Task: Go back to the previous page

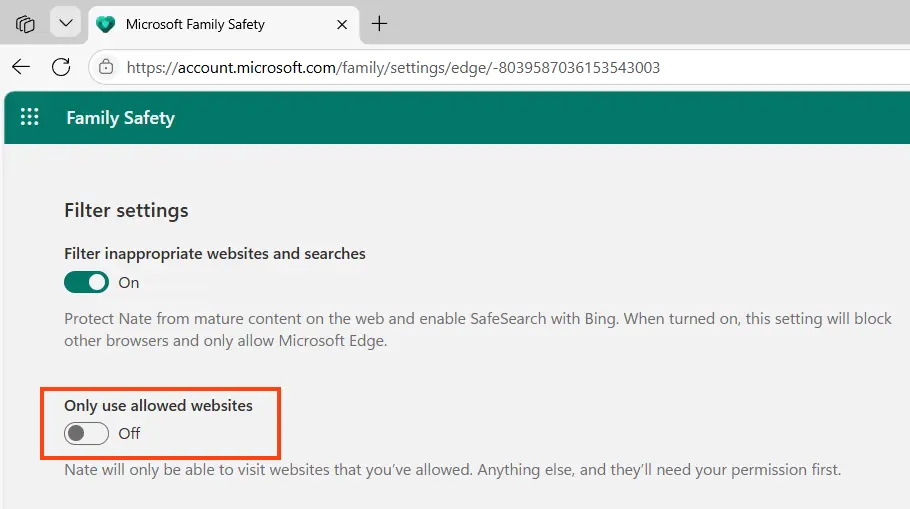Action: (x=21, y=67)
